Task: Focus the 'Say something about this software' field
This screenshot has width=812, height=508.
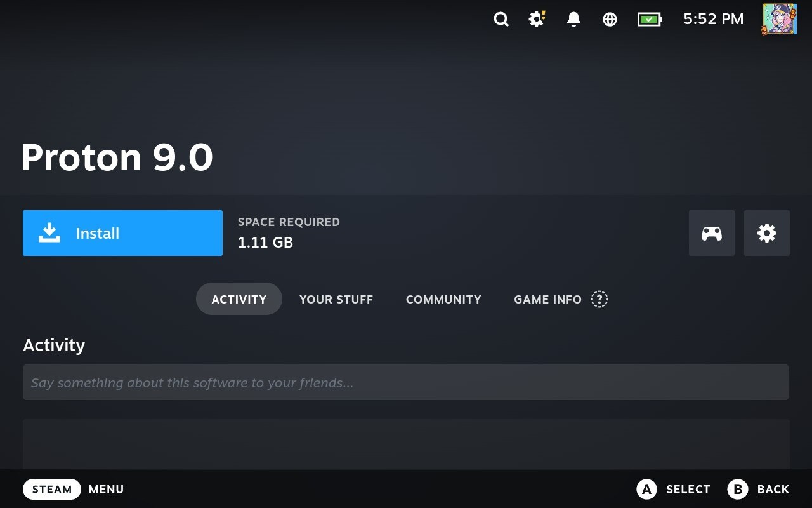Action: (x=406, y=382)
